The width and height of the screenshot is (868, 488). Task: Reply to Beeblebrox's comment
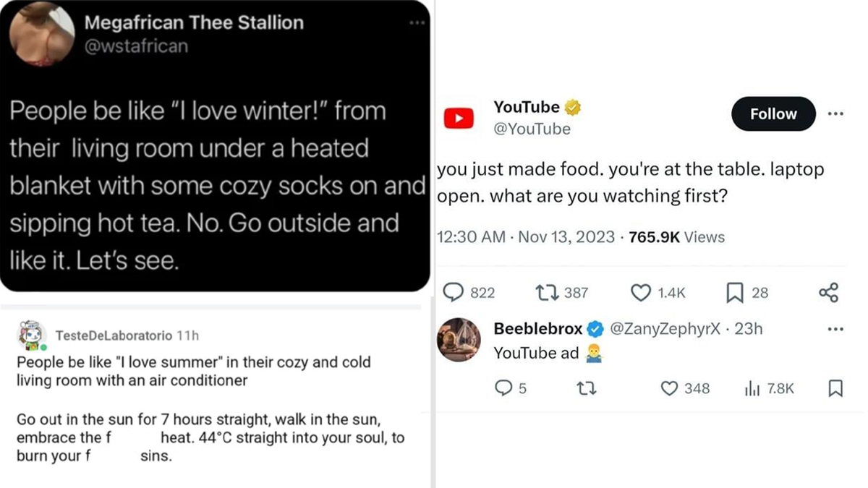503,388
